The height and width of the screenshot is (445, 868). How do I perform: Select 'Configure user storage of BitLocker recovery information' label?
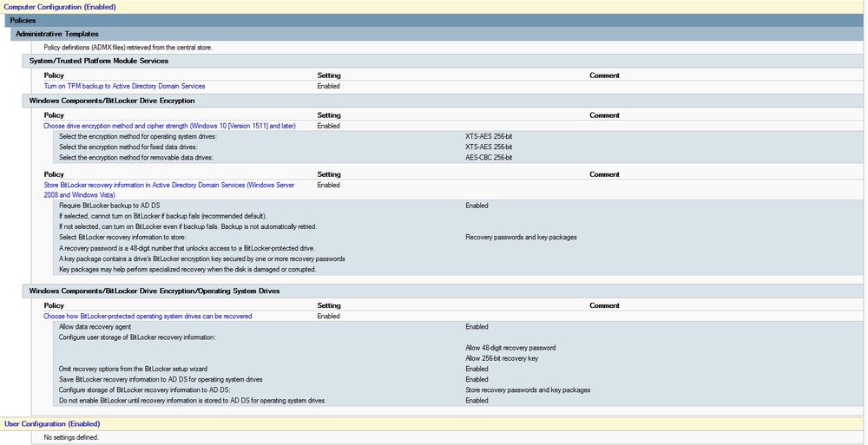click(x=137, y=337)
